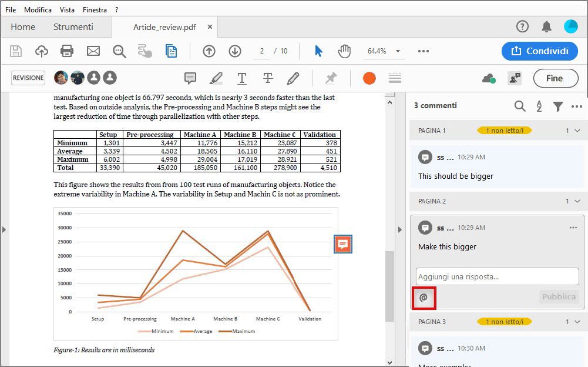Open the toolbar three-dots more options
The height and width of the screenshot is (367, 588).
[x=424, y=51]
